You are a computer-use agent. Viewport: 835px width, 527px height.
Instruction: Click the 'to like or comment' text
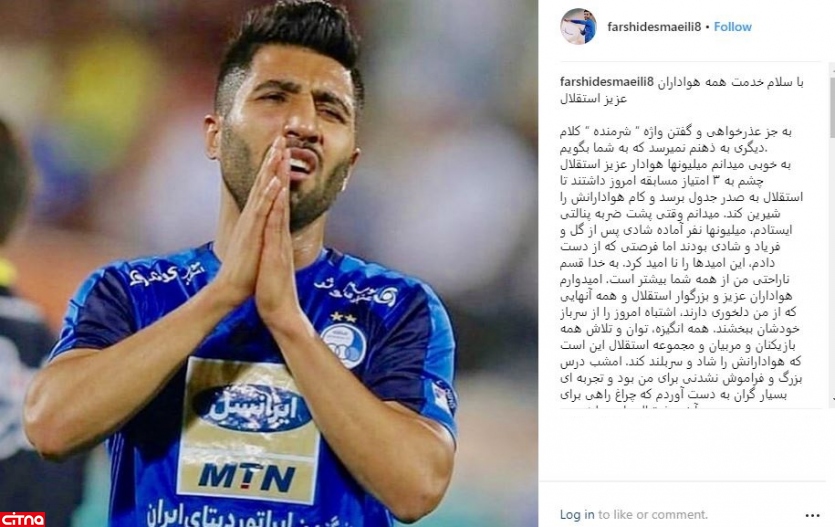point(653,515)
